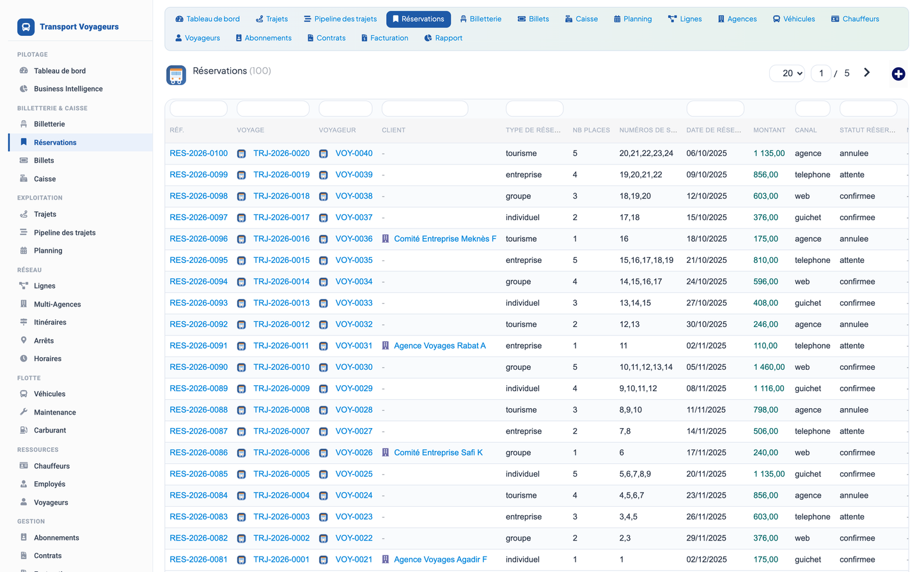Switch to the Facturation top tab
Viewport: 924px width, 572px height.
tap(384, 38)
